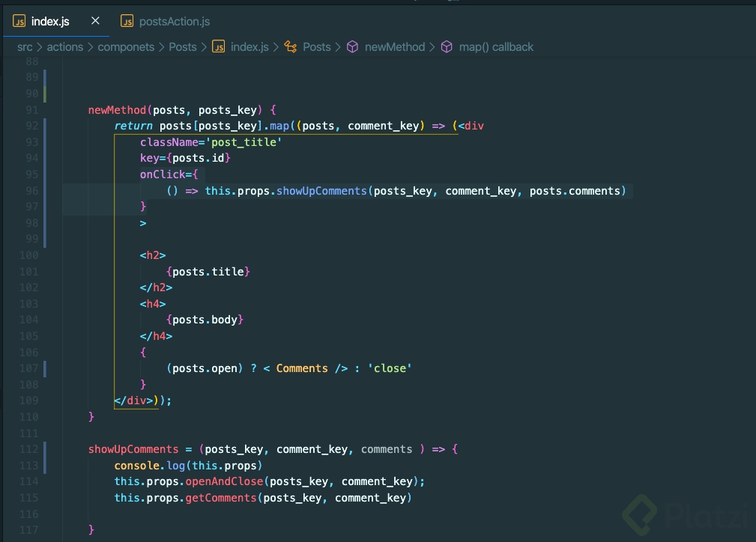Click the newMethod symbol icon in the breadcrumb

pyautogui.click(x=352, y=46)
